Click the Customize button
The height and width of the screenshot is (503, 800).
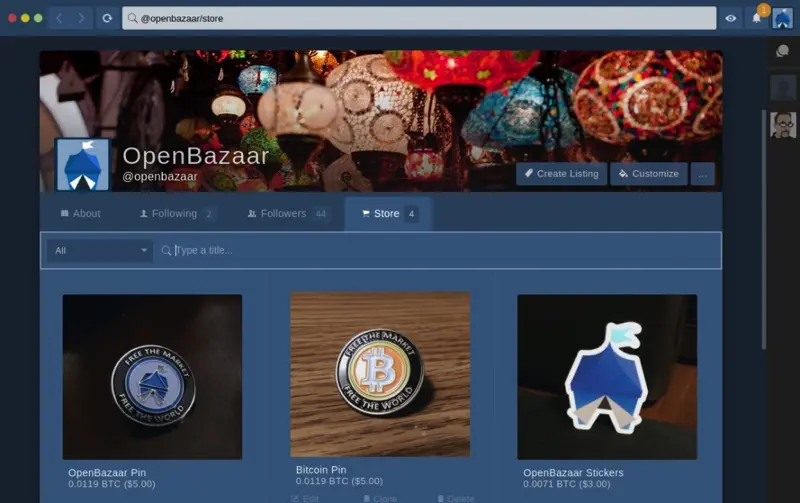pos(649,174)
